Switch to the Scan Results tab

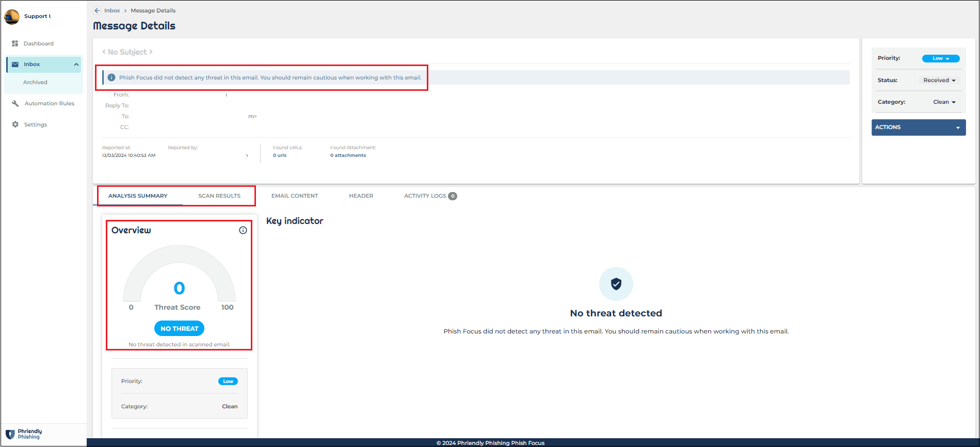[x=219, y=196]
